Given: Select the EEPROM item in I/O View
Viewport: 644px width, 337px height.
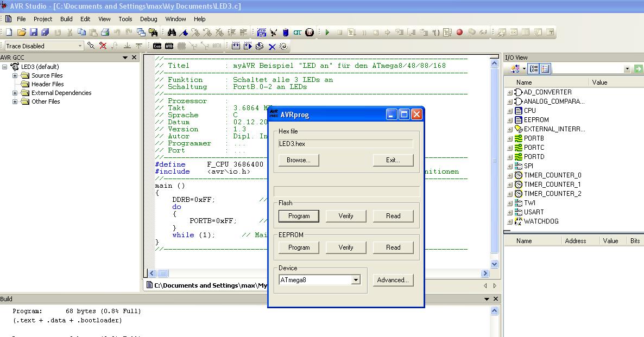Looking at the screenshot, I should pos(536,120).
